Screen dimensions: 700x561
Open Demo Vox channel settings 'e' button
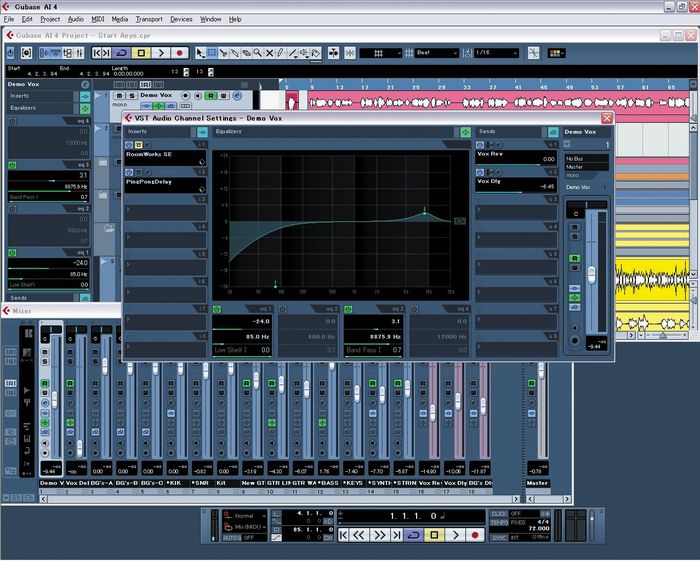click(x=237, y=96)
